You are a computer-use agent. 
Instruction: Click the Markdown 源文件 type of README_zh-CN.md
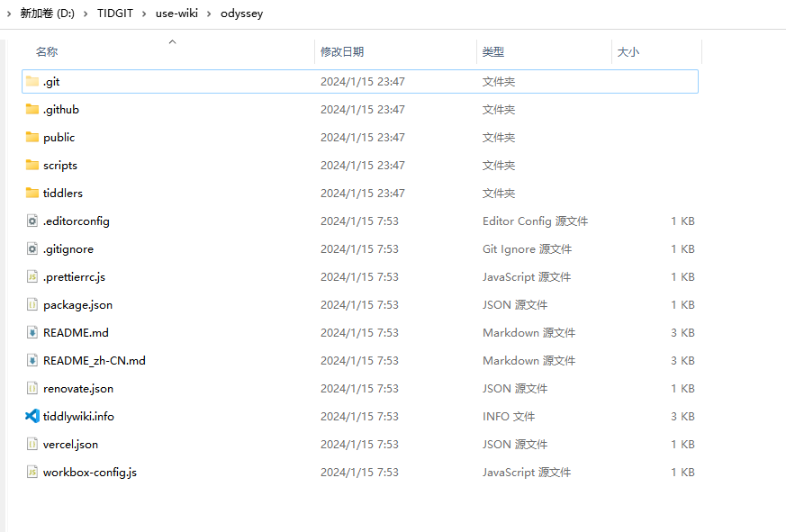click(x=529, y=360)
